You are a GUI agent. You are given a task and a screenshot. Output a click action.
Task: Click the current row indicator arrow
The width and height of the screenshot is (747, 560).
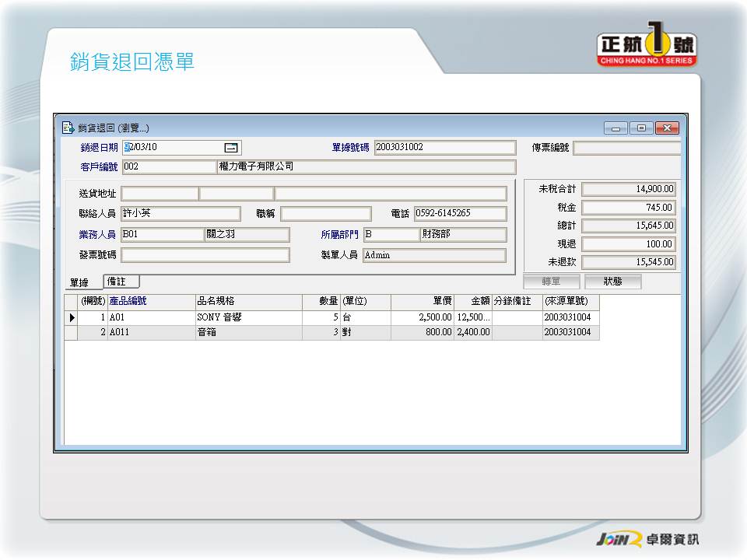[x=72, y=317]
